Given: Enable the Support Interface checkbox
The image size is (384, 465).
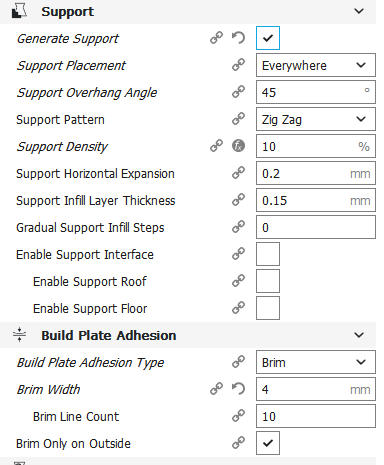Looking at the screenshot, I should pos(268,254).
